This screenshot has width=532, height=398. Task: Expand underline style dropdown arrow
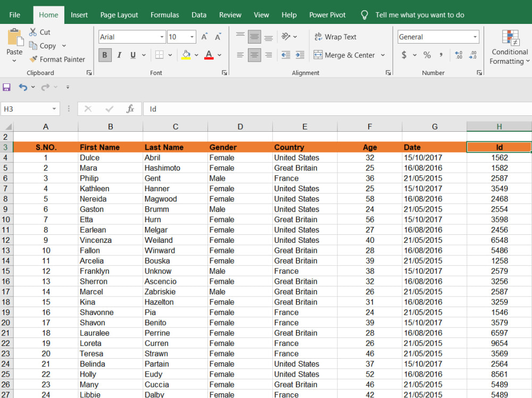tap(144, 55)
